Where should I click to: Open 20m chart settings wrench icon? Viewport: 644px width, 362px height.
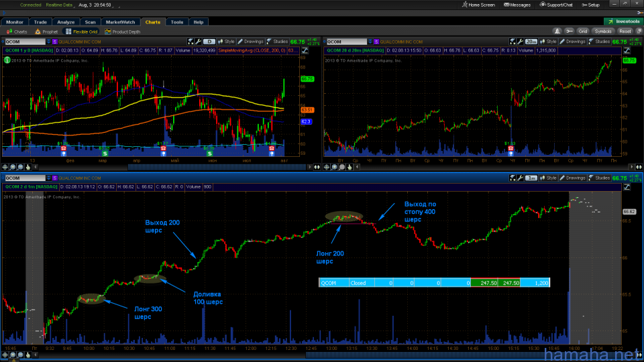point(520,42)
